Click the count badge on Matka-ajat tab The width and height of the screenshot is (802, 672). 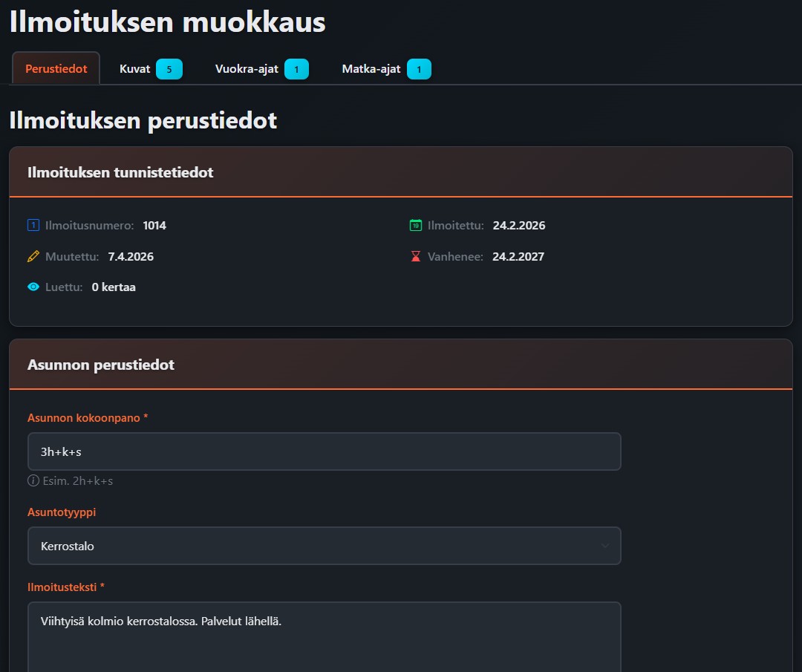click(x=419, y=68)
